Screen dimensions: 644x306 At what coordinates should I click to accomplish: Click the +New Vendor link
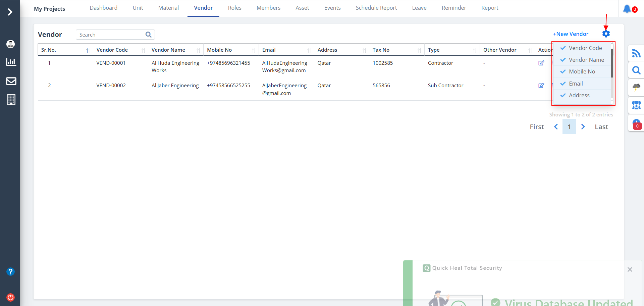[x=571, y=34]
